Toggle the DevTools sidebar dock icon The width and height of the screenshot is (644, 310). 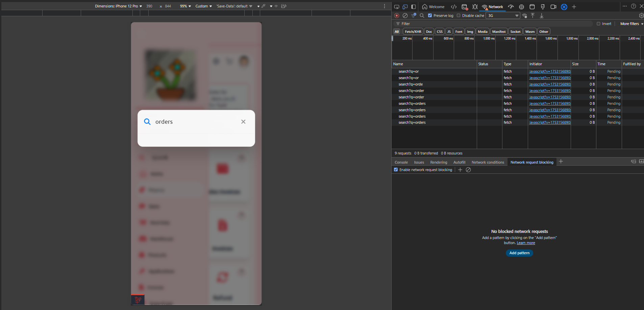point(414,7)
